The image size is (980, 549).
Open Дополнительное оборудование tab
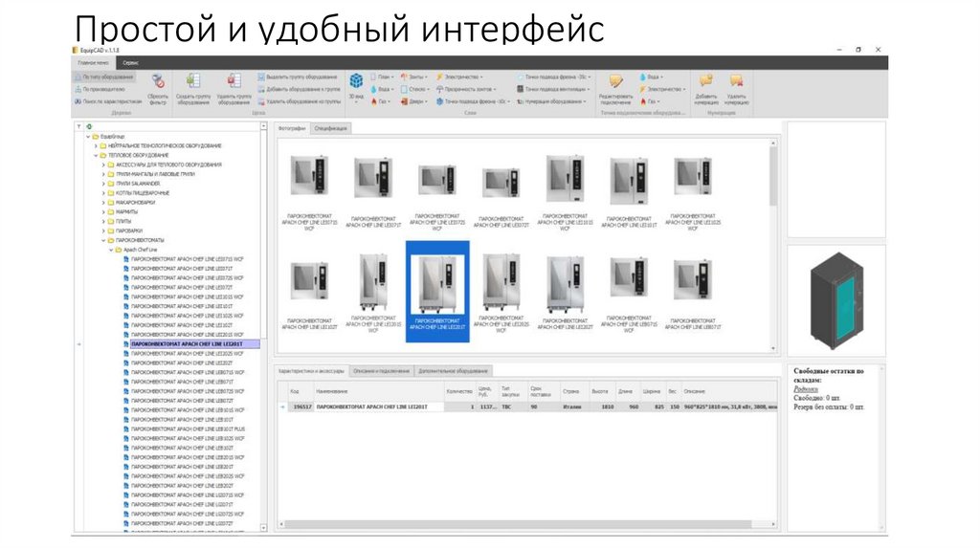[x=453, y=370]
